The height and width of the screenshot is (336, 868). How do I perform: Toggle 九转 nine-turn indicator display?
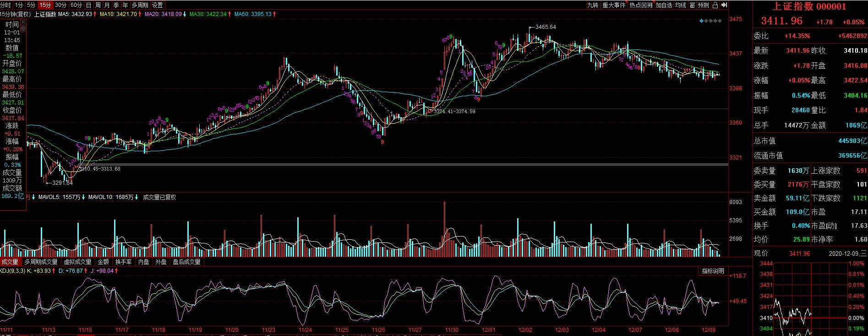(x=592, y=5)
